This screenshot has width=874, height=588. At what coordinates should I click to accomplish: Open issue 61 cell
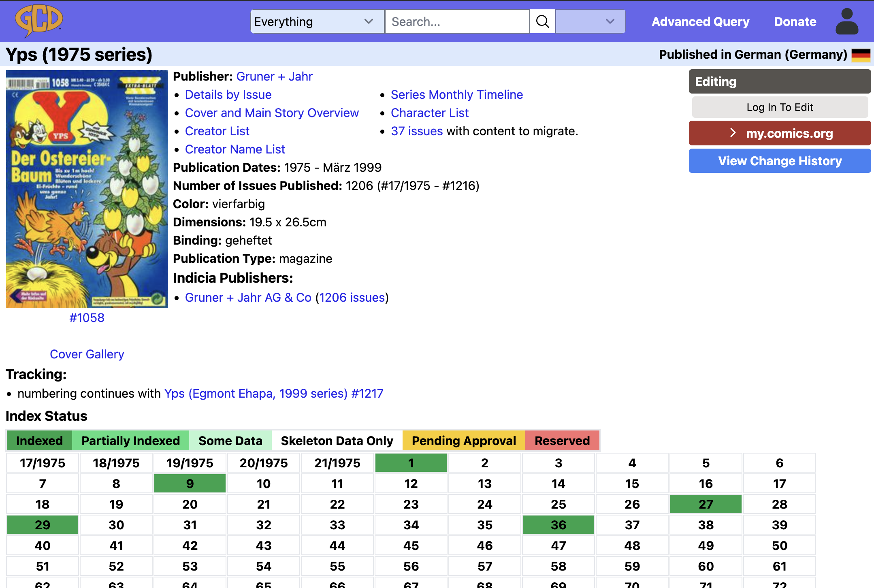(780, 566)
